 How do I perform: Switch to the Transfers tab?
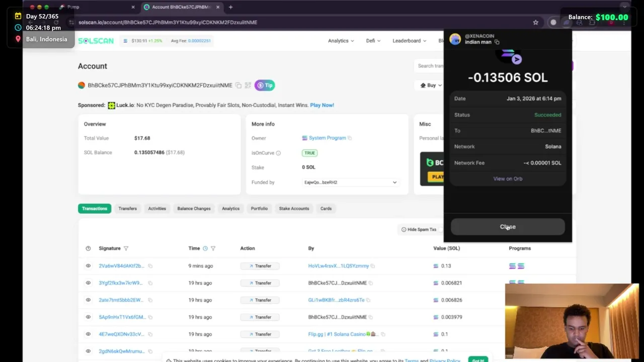pos(127,208)
